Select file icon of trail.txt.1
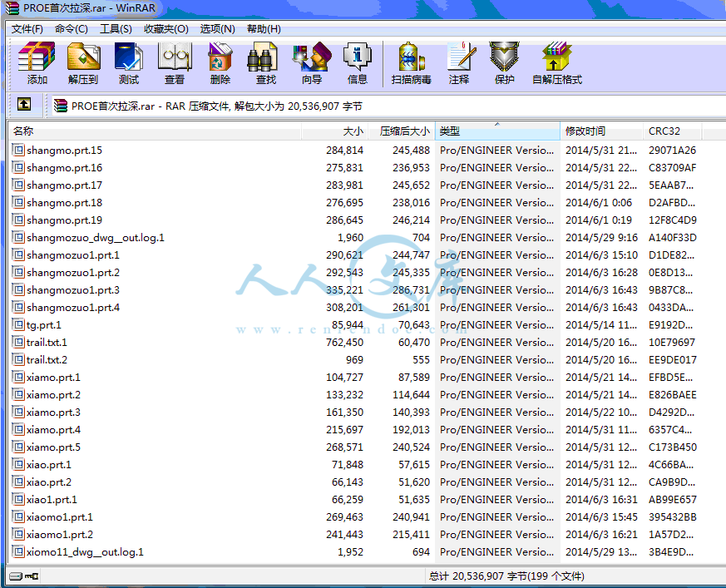The height and width of the screenshot is (588, 726). coord(18,342)
